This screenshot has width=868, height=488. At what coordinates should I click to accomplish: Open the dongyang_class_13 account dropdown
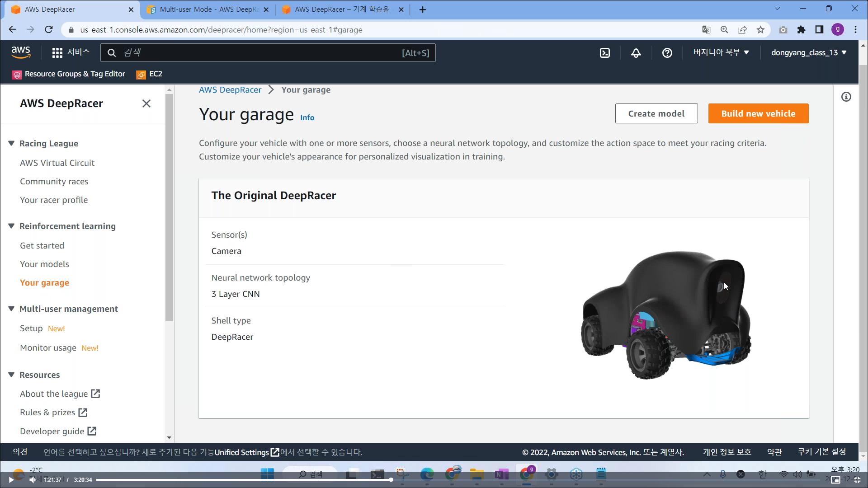(808, 52)
